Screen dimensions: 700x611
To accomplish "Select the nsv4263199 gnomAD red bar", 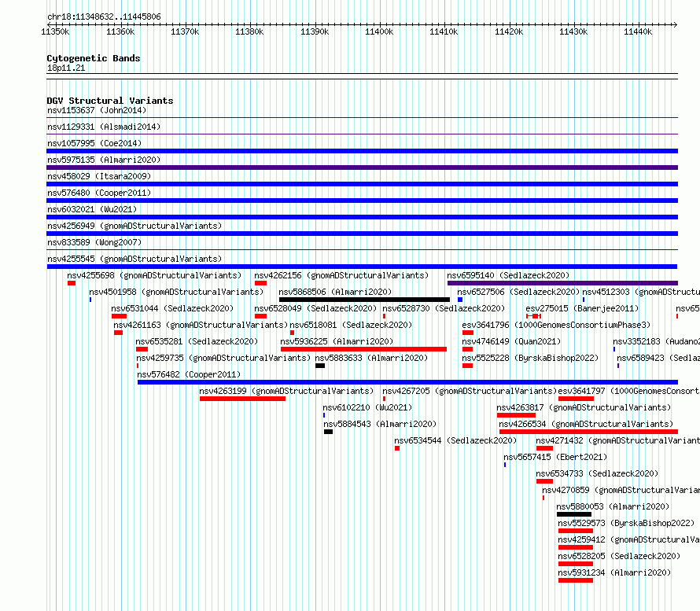I will coord(242,399).
